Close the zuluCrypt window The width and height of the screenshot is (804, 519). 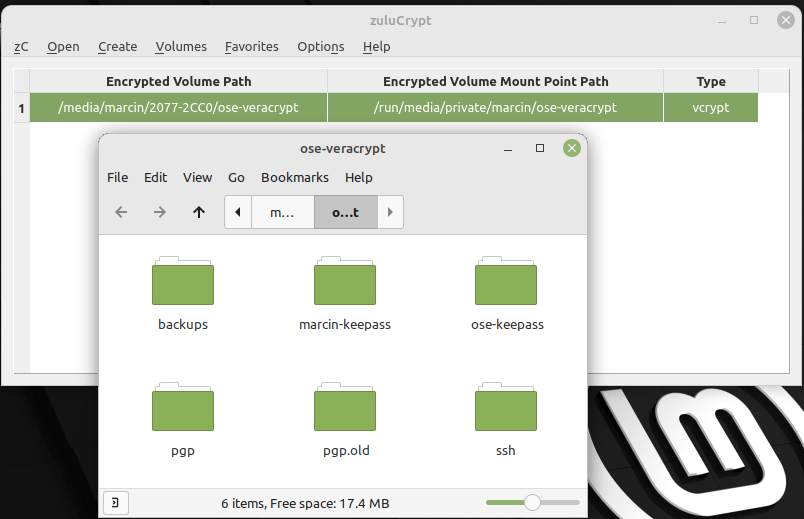point(786,20)
